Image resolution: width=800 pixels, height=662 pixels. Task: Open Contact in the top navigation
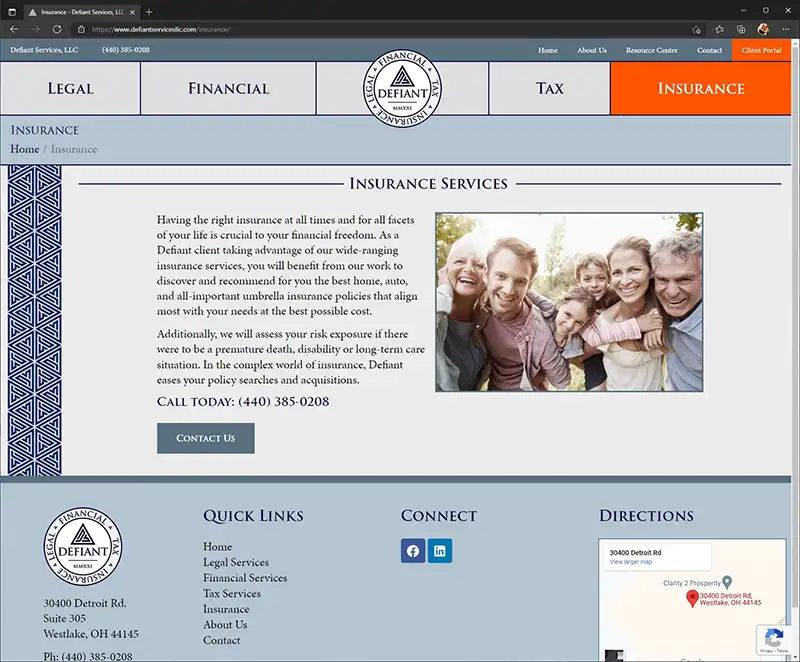pyautogui.click(x=710, y=50)
